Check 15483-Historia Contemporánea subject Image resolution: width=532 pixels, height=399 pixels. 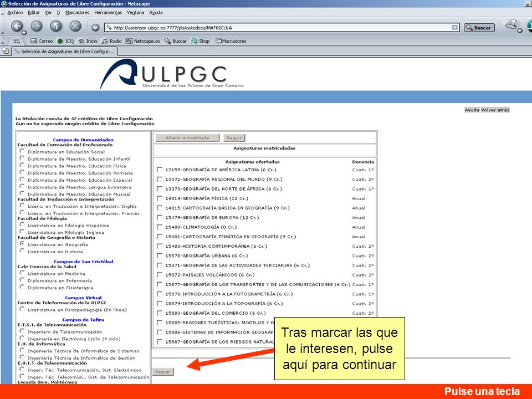point(160,246)
